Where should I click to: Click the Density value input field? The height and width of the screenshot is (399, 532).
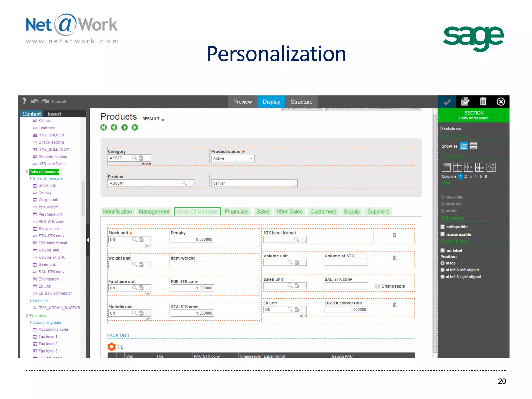192,240
